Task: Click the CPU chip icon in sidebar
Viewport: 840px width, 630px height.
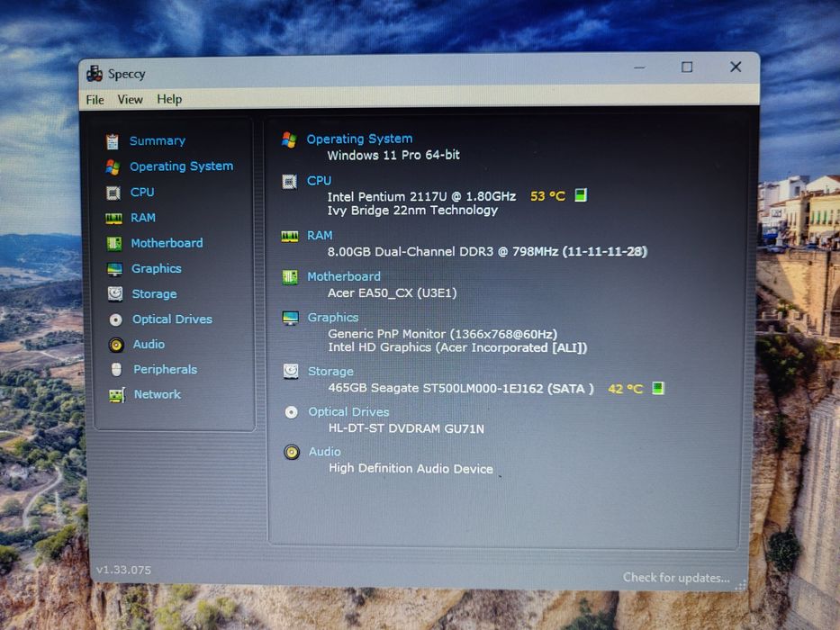Action: click(x=113, y=193)
